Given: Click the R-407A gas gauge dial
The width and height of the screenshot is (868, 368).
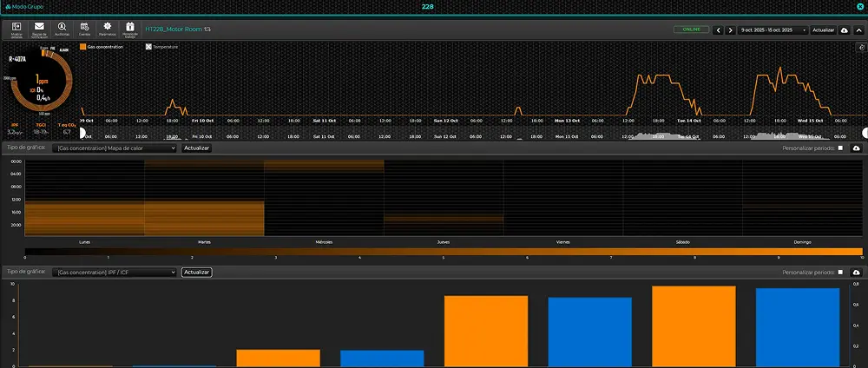Looking at the screenshot, I should [41, 79].
